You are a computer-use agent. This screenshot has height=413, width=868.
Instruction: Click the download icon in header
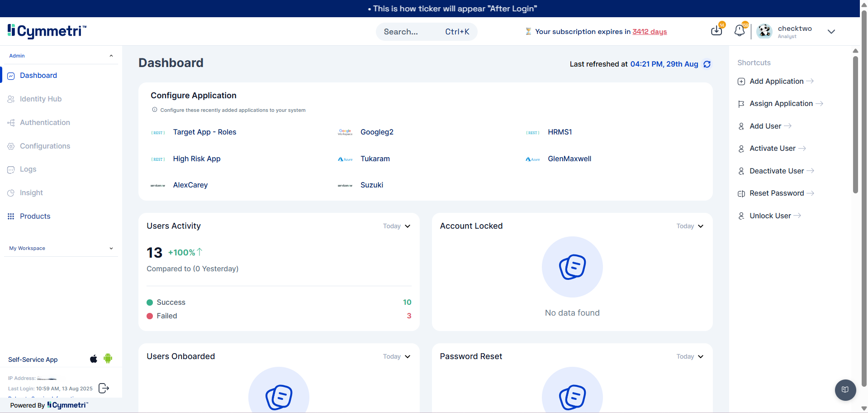click(716, 31)
